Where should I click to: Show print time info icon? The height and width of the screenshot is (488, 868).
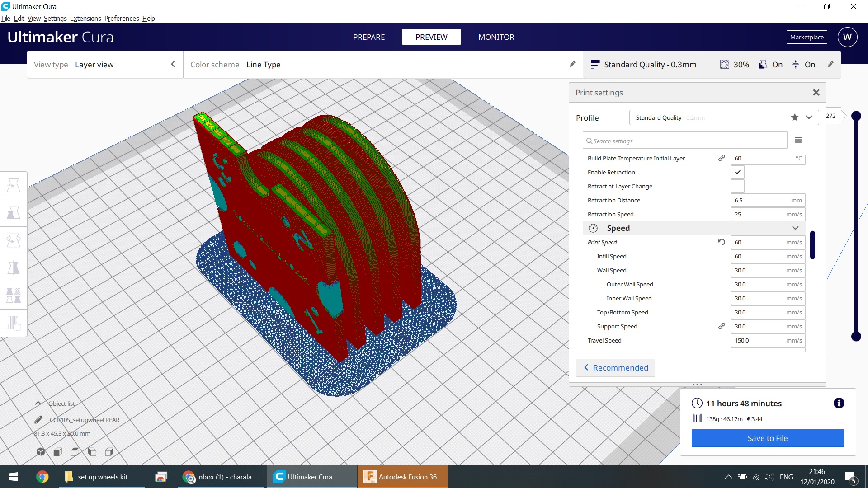click(x=839, y=403)
